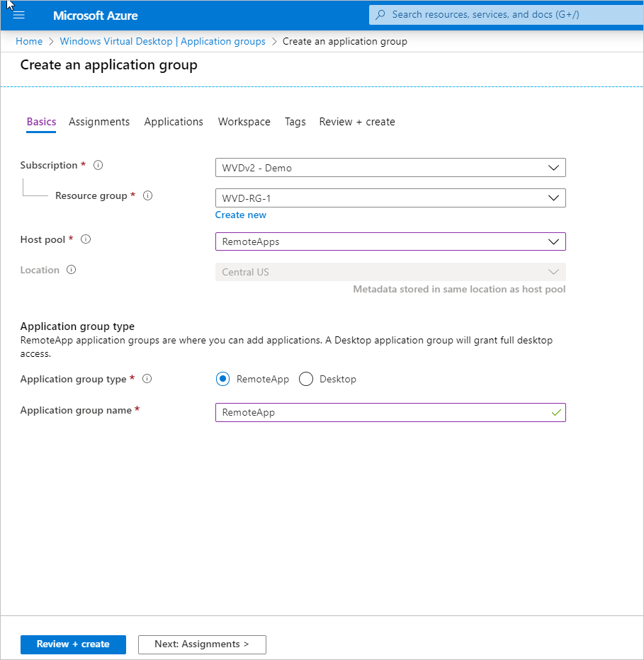Click the Review + create button

[73, 644]
